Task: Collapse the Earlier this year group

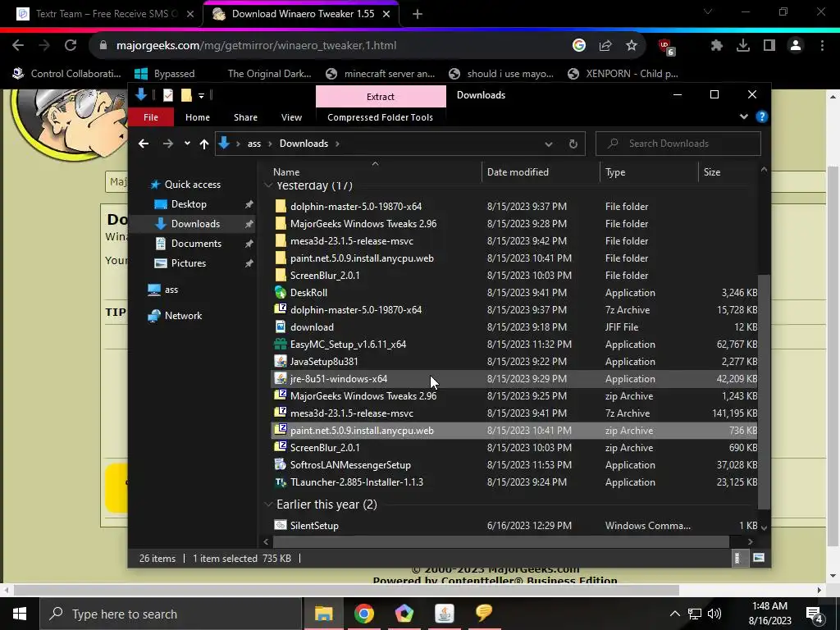Action: click(x=268, y=504)
